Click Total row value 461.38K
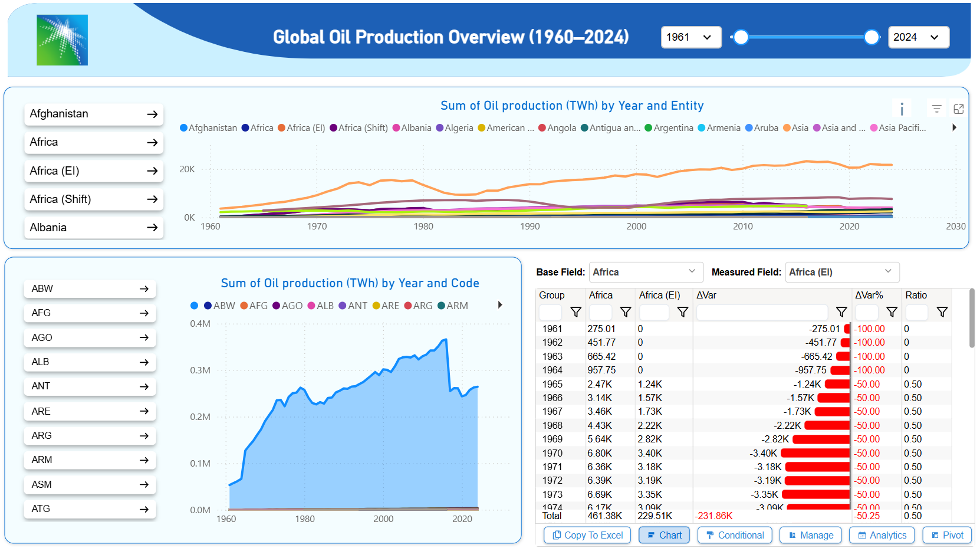This screenshot has width=980, height=548. (604, 516)
